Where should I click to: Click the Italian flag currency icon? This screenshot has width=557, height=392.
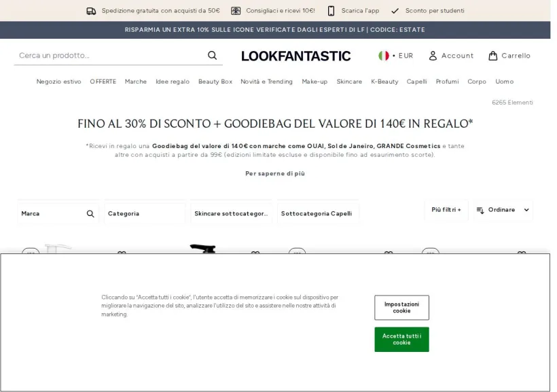[x=384, y=56]
